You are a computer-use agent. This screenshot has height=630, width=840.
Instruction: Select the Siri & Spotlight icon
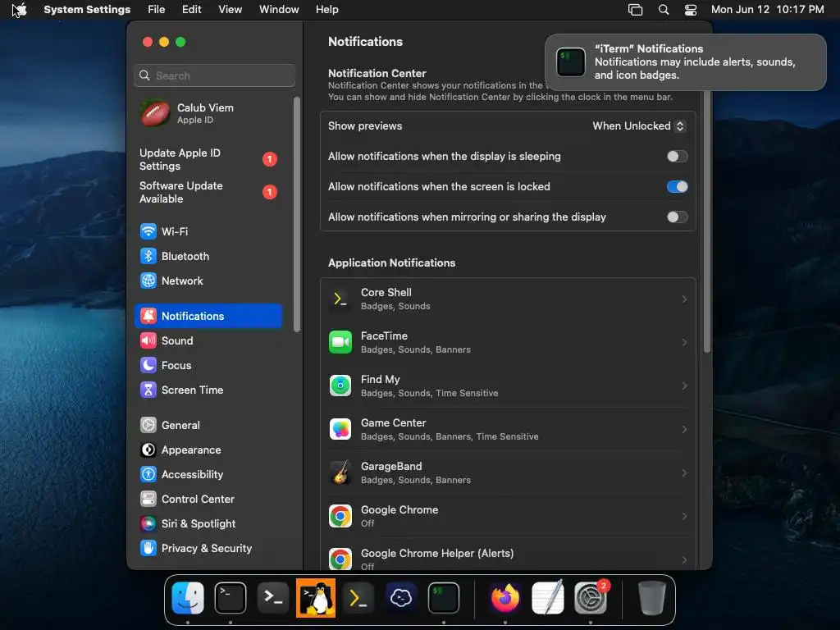148,524
